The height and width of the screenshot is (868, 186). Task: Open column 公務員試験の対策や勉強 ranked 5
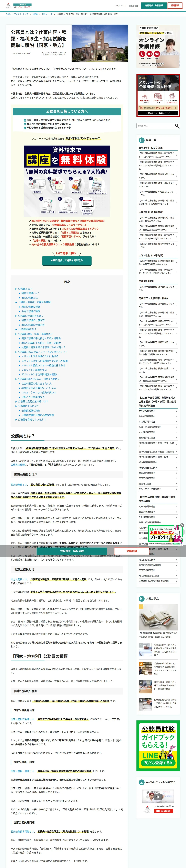point(158,704)
